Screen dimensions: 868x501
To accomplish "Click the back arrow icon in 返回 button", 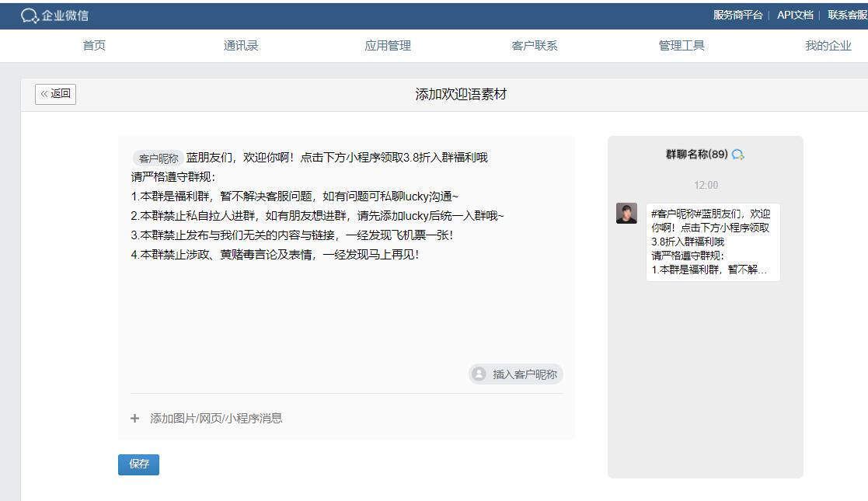I will (x=45, y=94).
